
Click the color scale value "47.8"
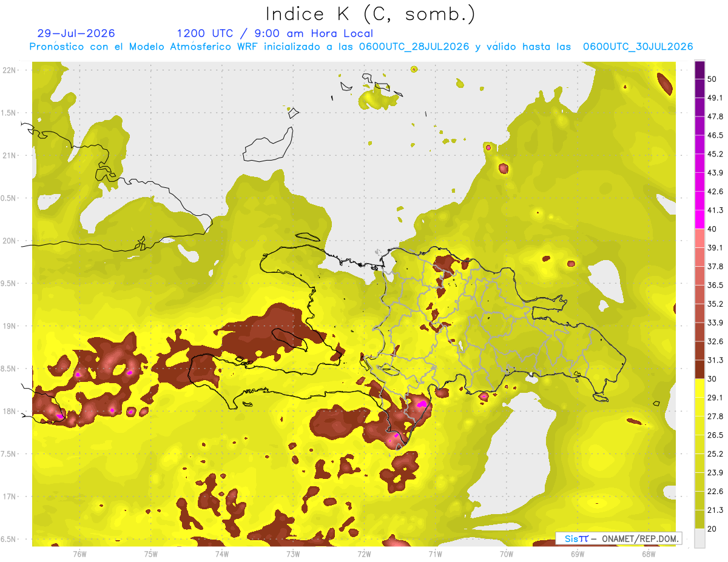(x=715, y=117)
